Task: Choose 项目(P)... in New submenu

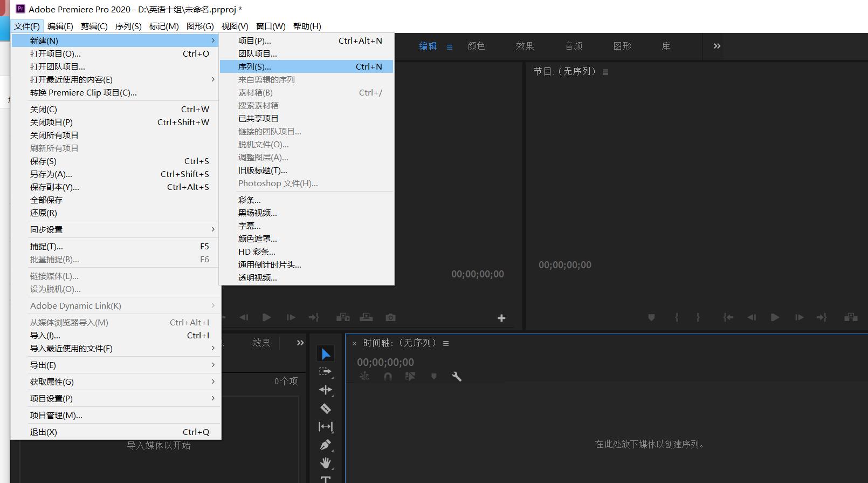Action: click(x=306, y=40)
